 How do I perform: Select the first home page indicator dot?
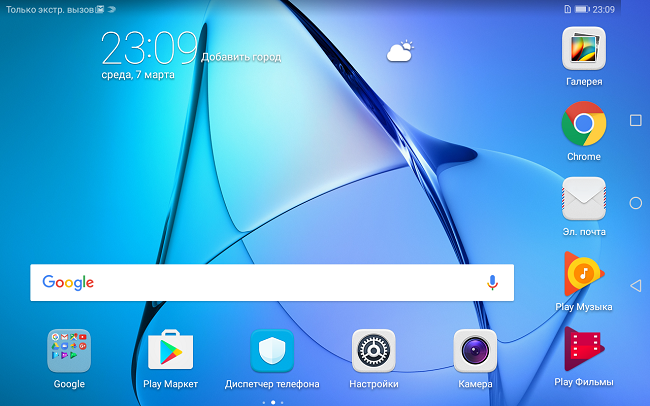[x=264, y=402]
